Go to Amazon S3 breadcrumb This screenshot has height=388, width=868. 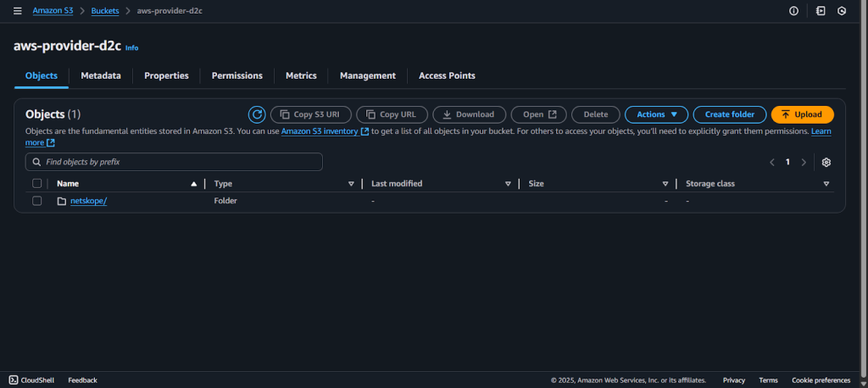tap(53, 11)
